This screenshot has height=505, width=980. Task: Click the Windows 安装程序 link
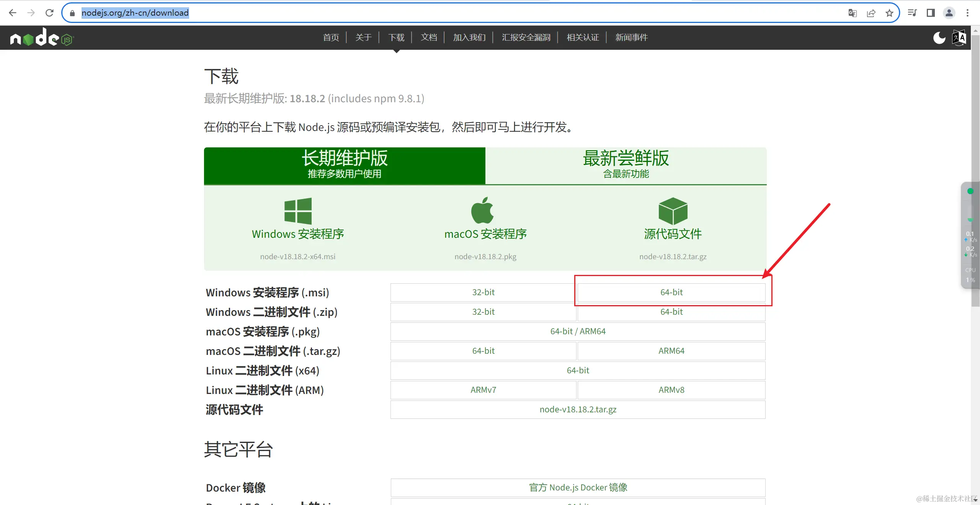click(298, 234)
